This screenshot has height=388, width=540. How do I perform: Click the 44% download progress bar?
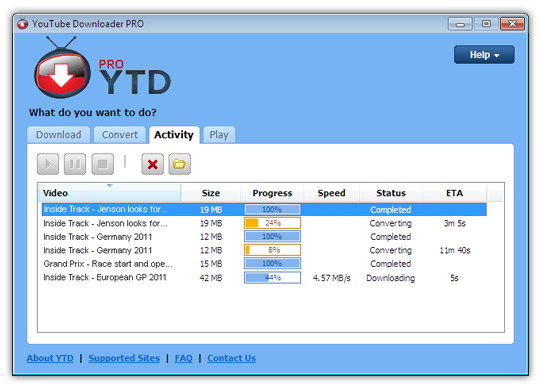pyautogui.click(x=272, y=277)
